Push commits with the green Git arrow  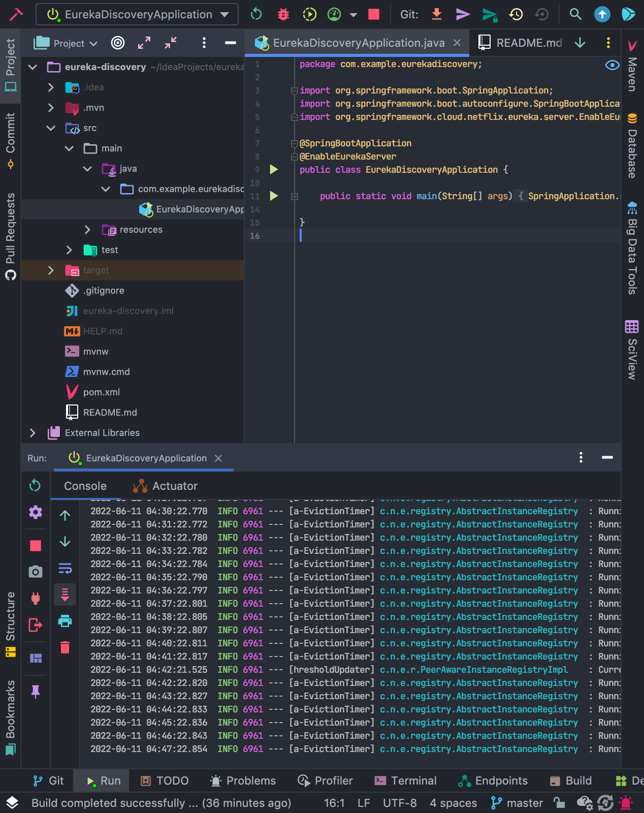(x=490, y=14)
